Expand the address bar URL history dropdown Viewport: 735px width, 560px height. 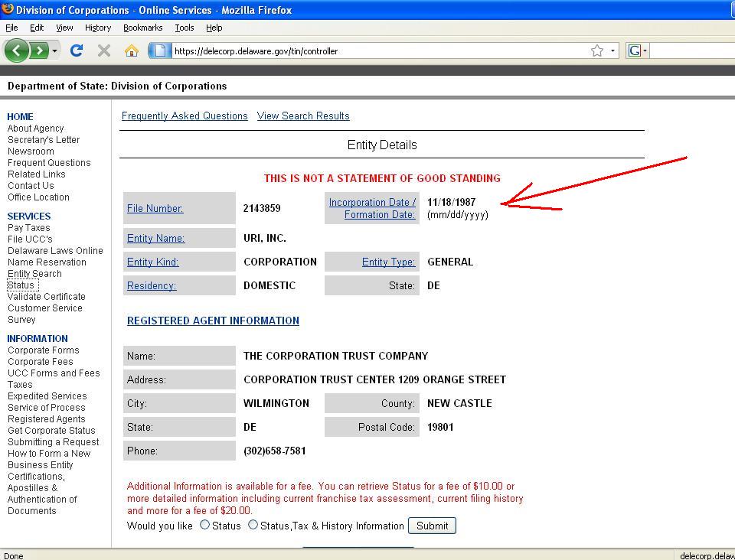point(612,50)
